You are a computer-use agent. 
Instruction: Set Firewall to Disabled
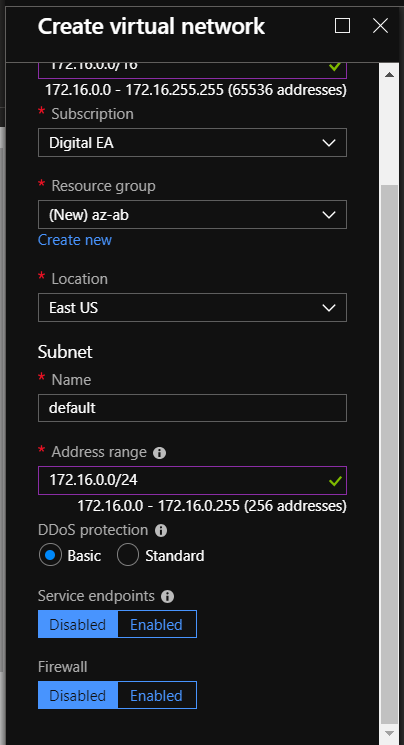coord(78,696)
